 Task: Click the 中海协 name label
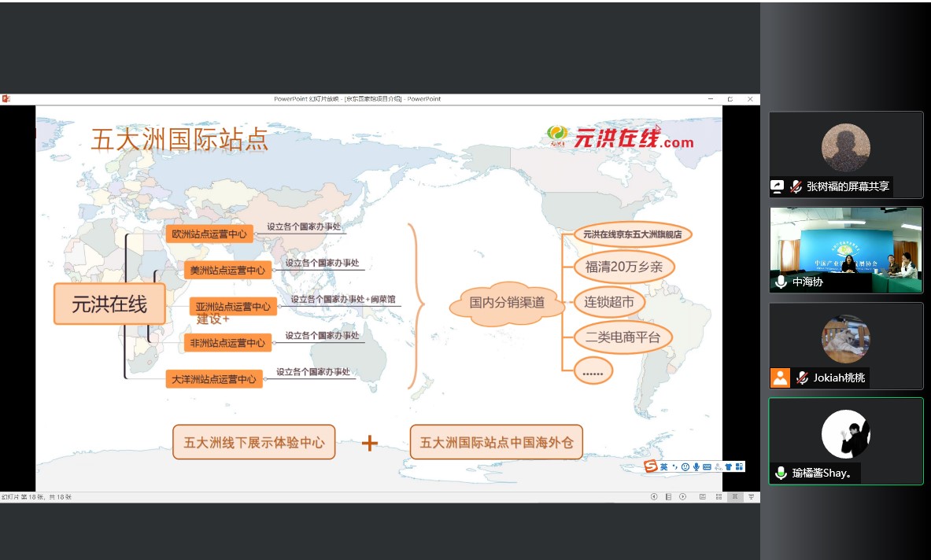[x=807, y=282]
